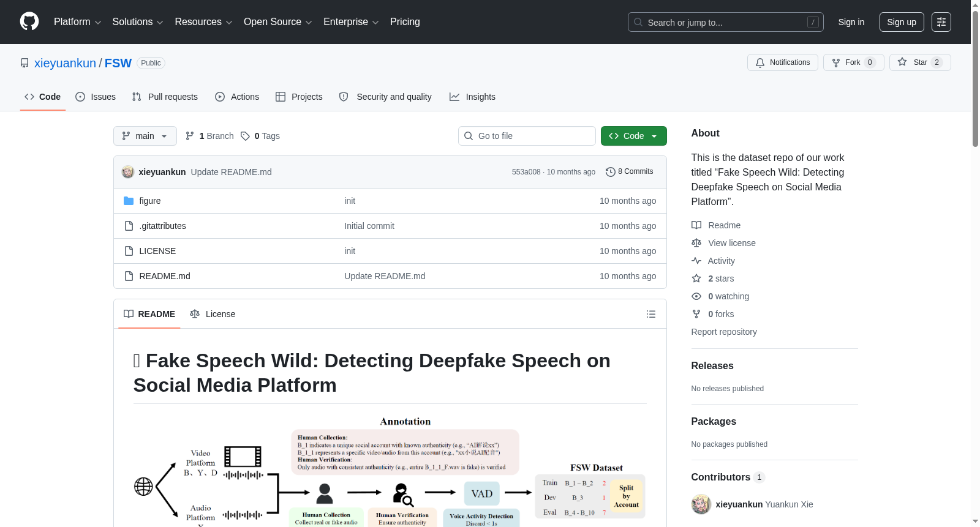Viewport: 980px width, 527px height.
Task: Open the Releases heading link
Action: (x=712, y=366)
